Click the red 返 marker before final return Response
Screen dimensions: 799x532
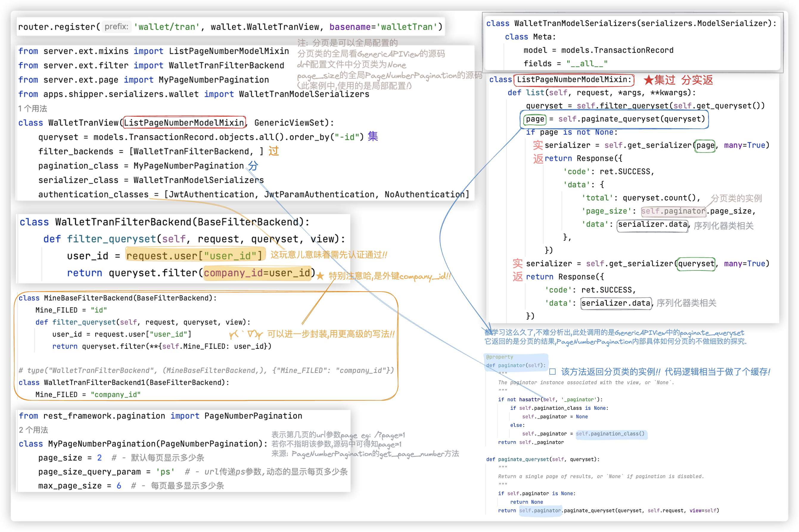point(517,277)
